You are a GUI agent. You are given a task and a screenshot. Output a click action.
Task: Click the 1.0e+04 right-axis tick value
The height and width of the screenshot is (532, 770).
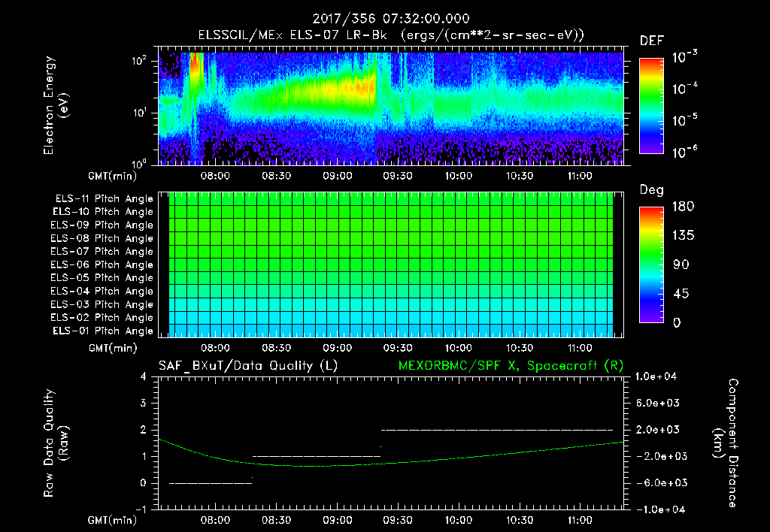tap(656, 376)
